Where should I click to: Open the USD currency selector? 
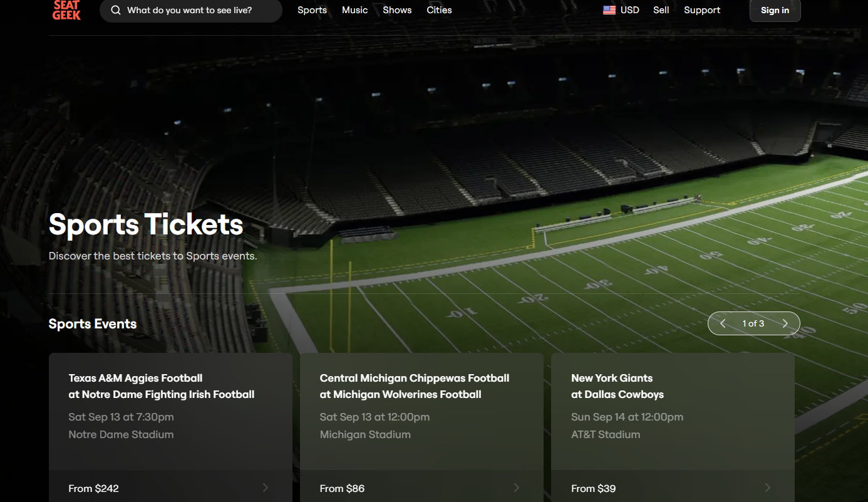pyautogui.click(x=621, y=10)
